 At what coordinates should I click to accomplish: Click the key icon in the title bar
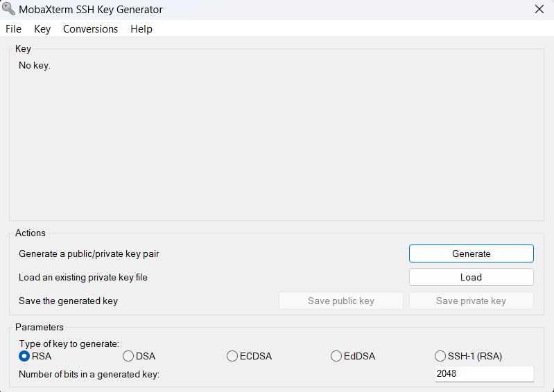(8, 9)
